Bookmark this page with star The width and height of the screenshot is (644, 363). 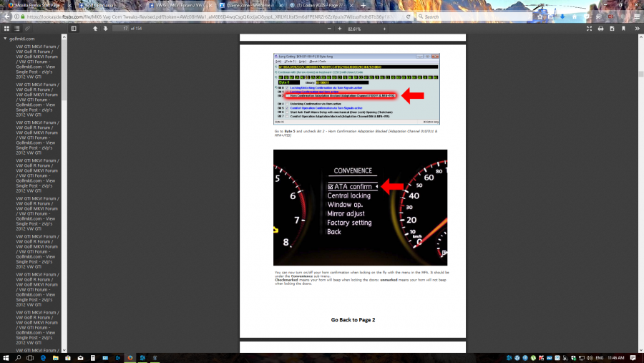540,17
